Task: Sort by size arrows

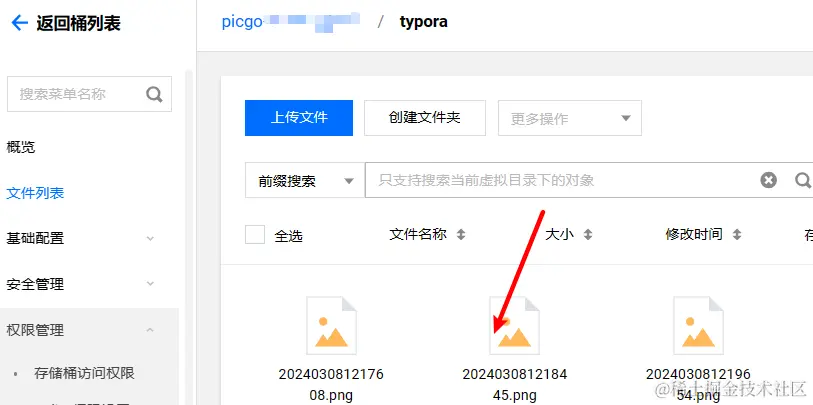Action: coord(587,235)
